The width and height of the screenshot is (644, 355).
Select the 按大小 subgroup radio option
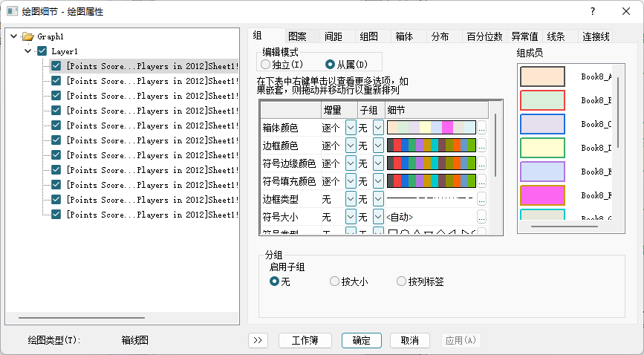click(334, 281)
